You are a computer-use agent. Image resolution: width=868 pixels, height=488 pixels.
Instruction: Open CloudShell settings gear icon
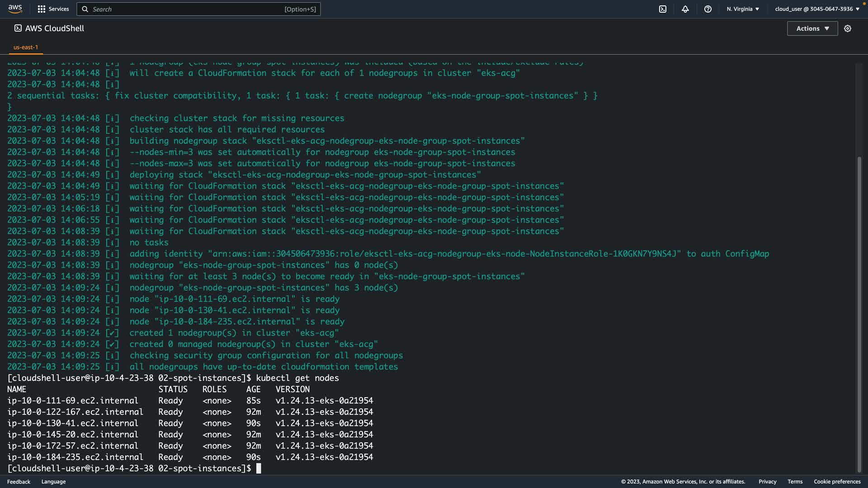click(848, 28)
